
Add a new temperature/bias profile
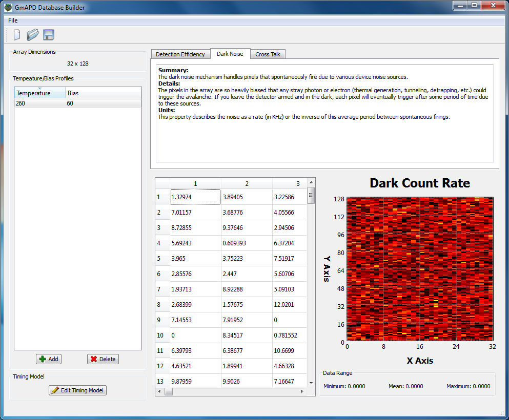coord(49,359)
